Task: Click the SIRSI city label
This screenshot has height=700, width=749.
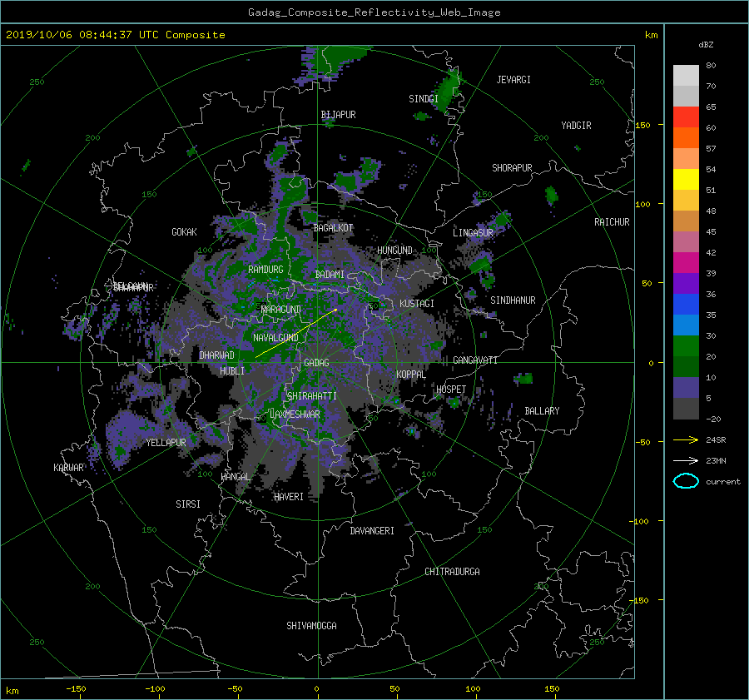Action: [188, 504]
